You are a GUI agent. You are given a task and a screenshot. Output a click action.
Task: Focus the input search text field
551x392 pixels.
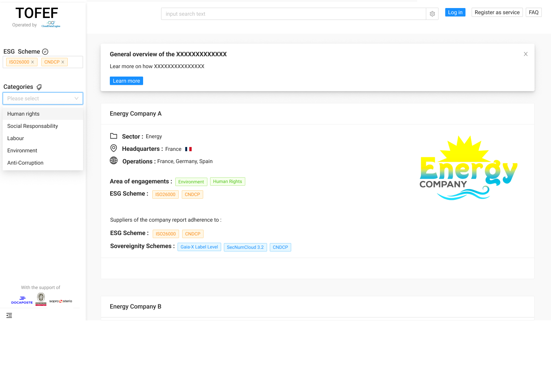click(293, 14)
